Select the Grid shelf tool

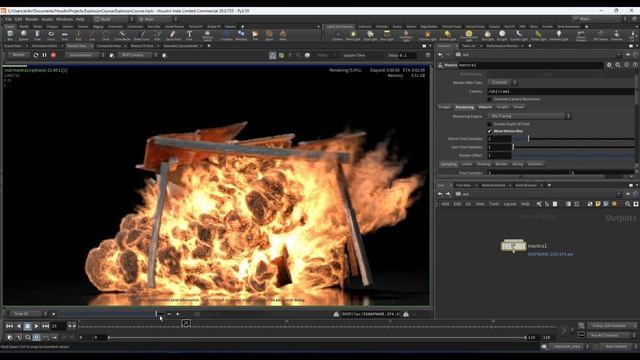click(64, 36)
